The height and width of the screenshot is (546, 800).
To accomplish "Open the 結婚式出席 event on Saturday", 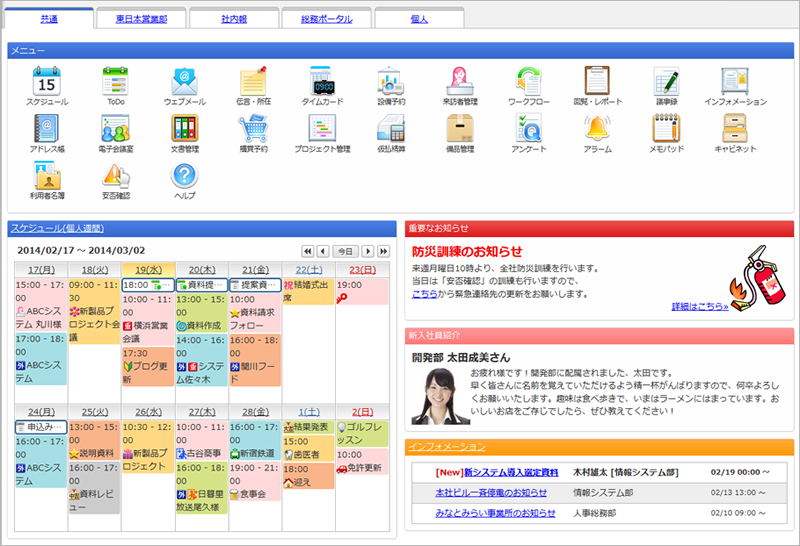I will click(x=309, y=291).
